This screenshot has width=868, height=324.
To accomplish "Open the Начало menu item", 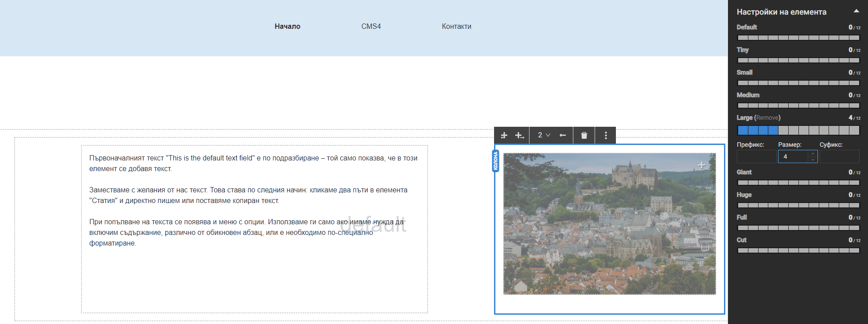I will (287, 27).
